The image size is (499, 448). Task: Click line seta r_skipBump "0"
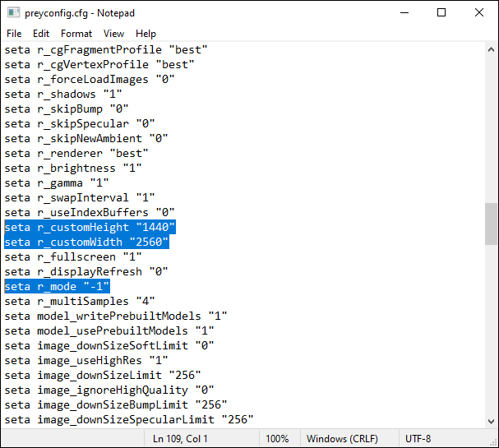point(67,109)
